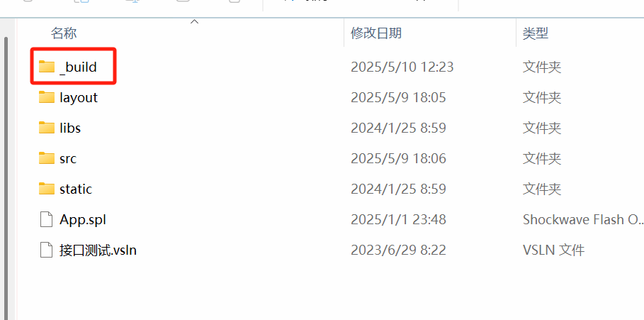Sort files by 类型 column header

tap(536, 33)
